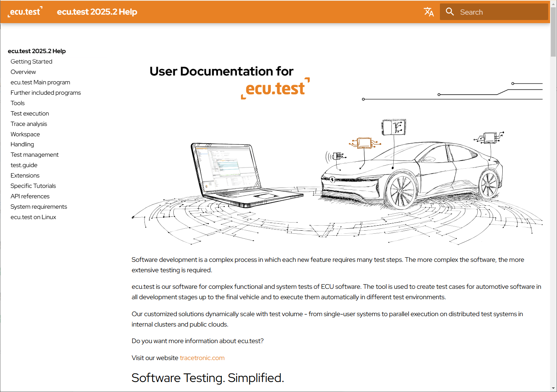Click the ecu.test 2025.2 Help header title
The width and height of the screenshot is (557, 392).
coord(97,12)
